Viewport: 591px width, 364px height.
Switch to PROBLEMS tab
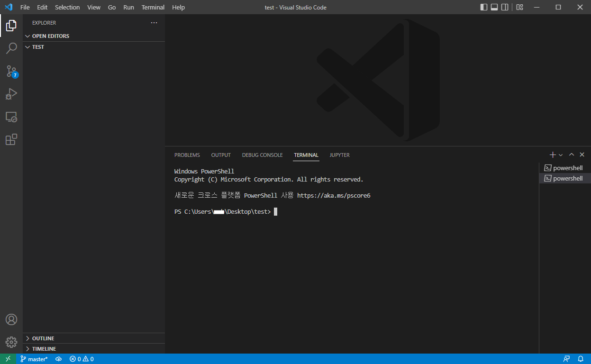(x=187, y=155)
